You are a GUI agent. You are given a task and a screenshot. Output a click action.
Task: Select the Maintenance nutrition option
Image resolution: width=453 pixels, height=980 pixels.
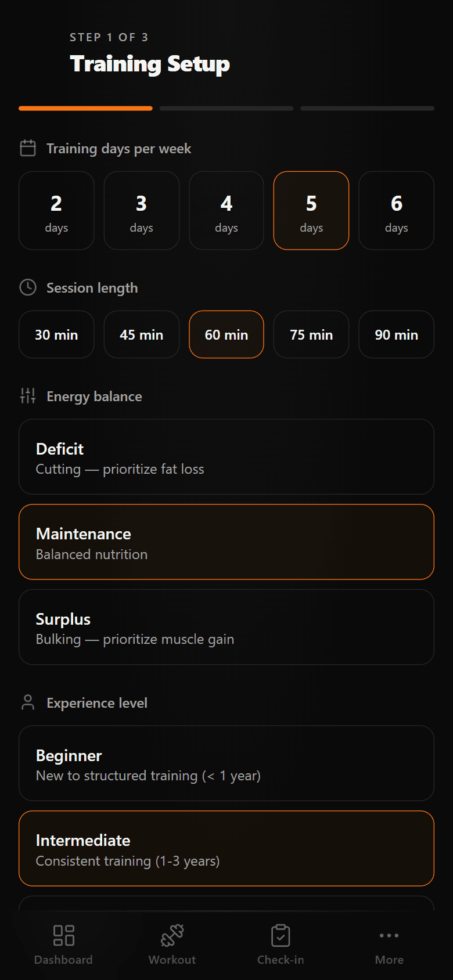coord(227,542)
